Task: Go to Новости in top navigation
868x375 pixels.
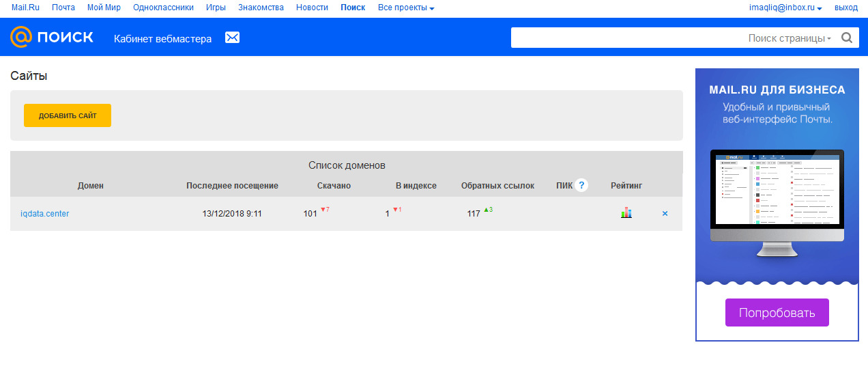Action: click(x=312, y=8)
